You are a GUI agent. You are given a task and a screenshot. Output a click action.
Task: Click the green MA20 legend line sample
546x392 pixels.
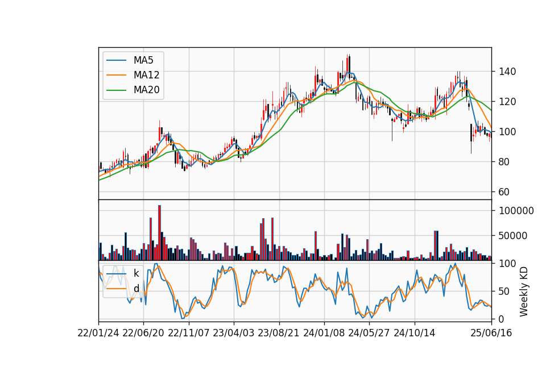[x=116, y=90]
